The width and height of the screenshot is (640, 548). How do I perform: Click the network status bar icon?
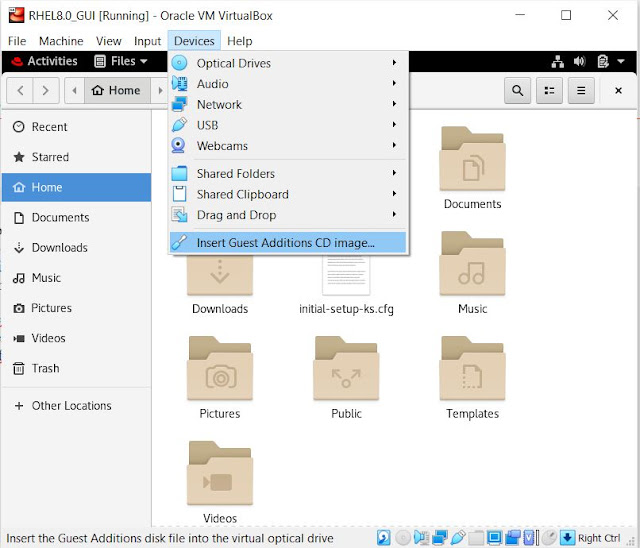pos(440,537)
